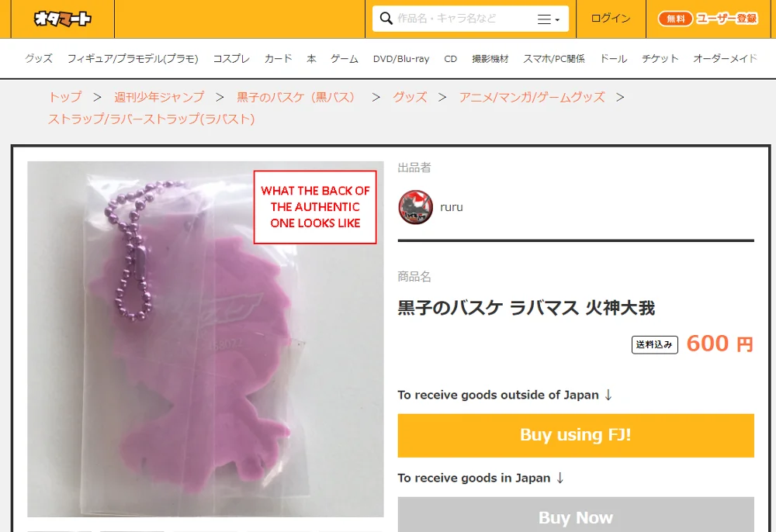Open the search filter dropdown menu
Screen dimensions: 776x532
(549, 19)
